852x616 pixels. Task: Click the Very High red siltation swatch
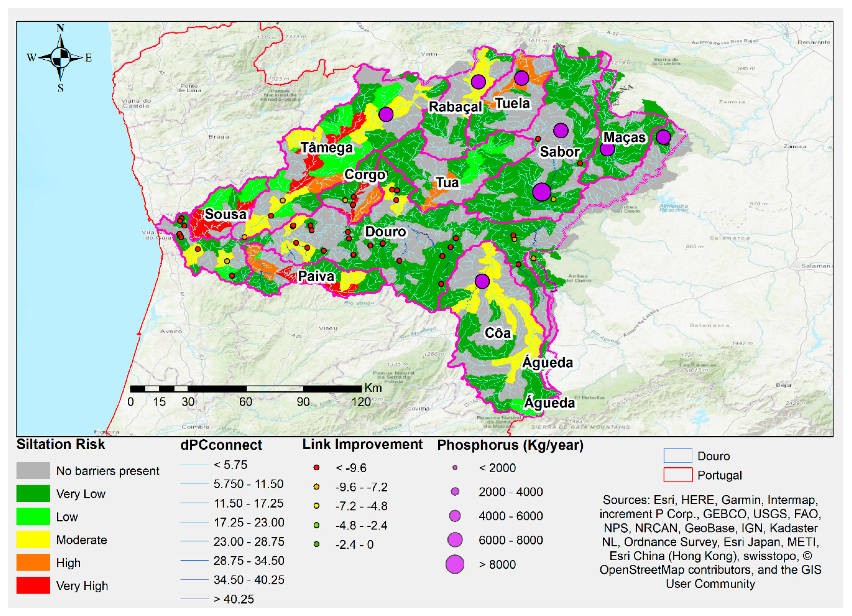(x=33, y=585)
